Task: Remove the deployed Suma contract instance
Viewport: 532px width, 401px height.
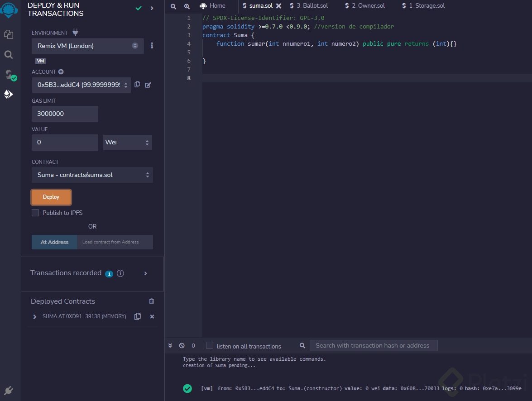Action: coord(152,316)
